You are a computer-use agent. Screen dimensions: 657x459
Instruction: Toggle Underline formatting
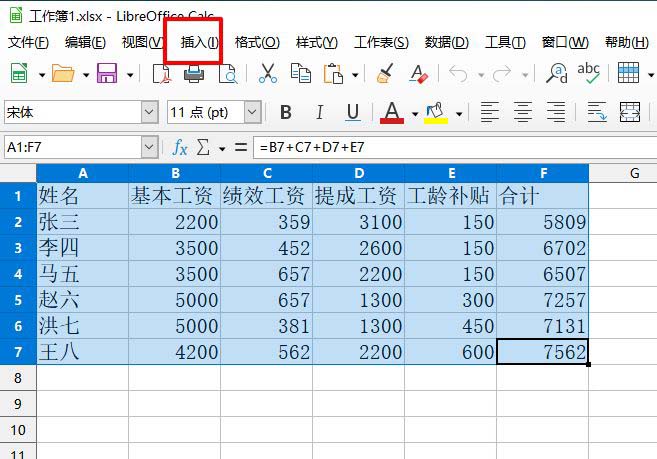(352, 112)
